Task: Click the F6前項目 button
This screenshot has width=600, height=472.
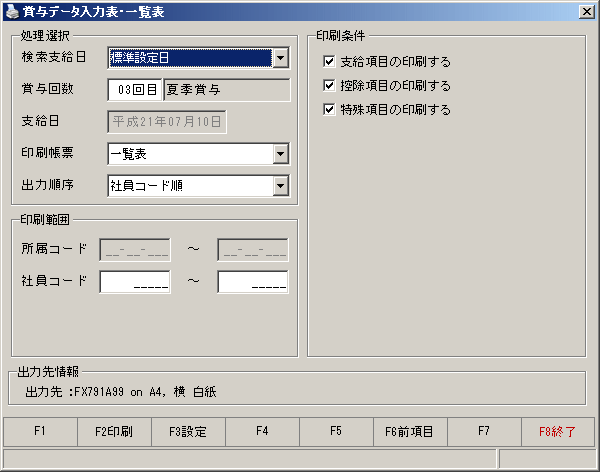Action: (x=410, y=432)
